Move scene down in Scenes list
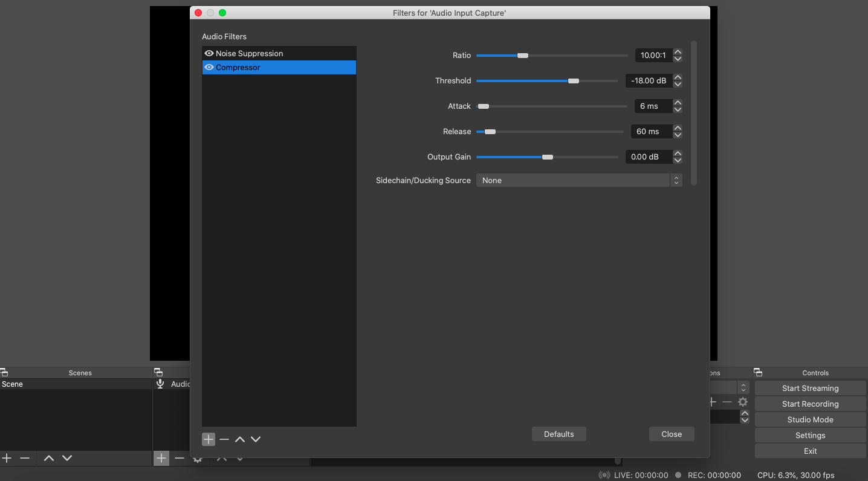 67,458
